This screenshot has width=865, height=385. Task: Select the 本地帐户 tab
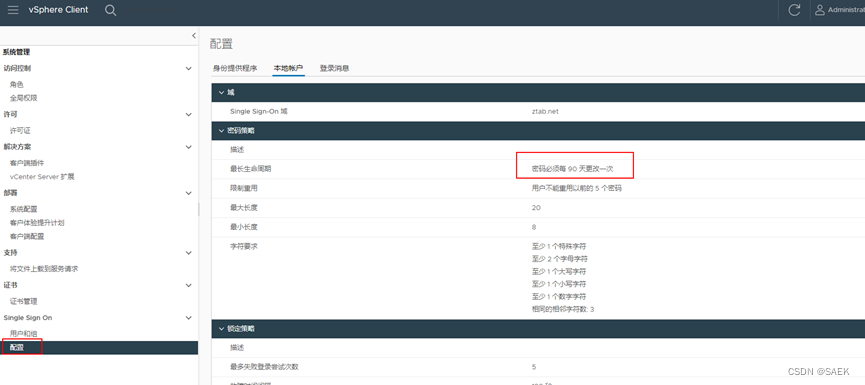click(289, 68)
